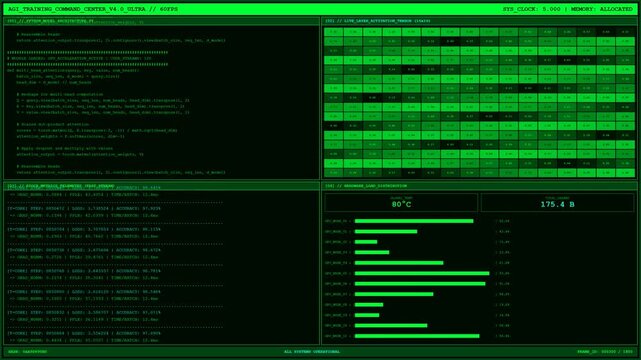Click the log row with ACCURACY: 97.011%
This screenshot has height=360, width=641.
pyautogui.click(x=84, y=313)
